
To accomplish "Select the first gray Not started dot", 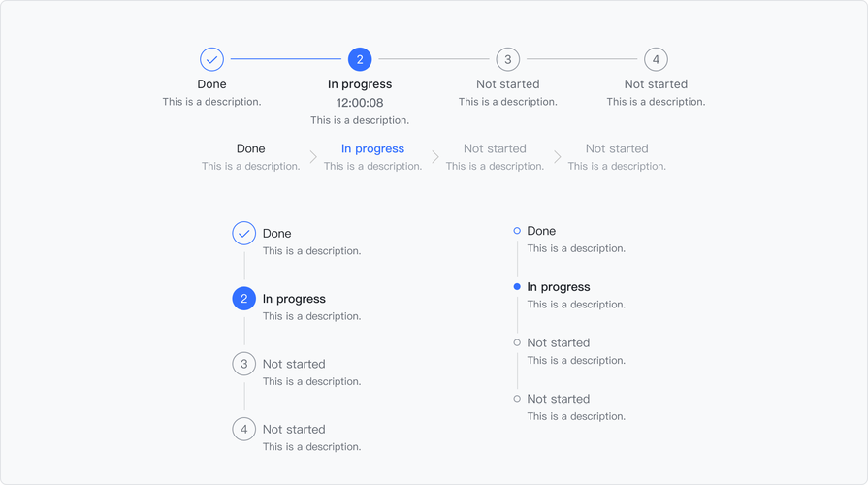I will (517, 342).
